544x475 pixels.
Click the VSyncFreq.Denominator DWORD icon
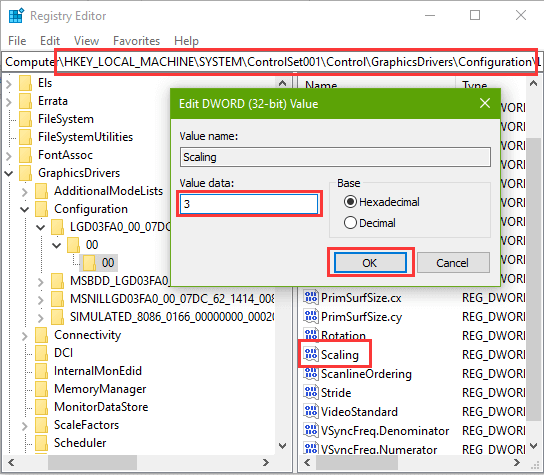tap(311, 431)
